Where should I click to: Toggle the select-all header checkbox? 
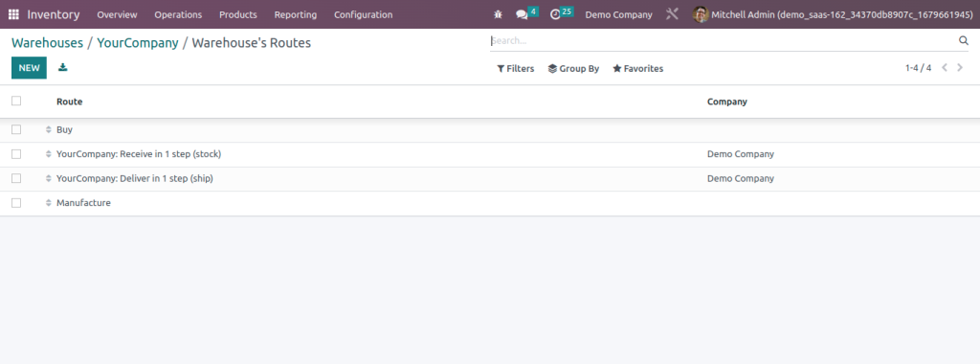coord(16,101)
